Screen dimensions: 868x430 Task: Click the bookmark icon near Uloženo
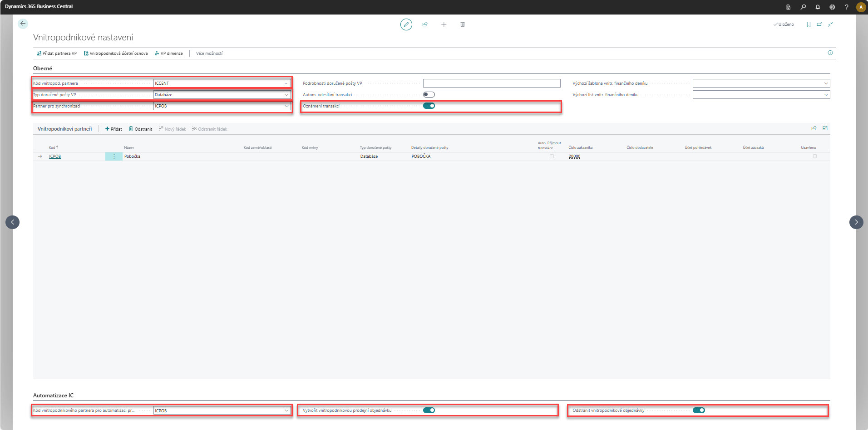(x=809, y=24)
